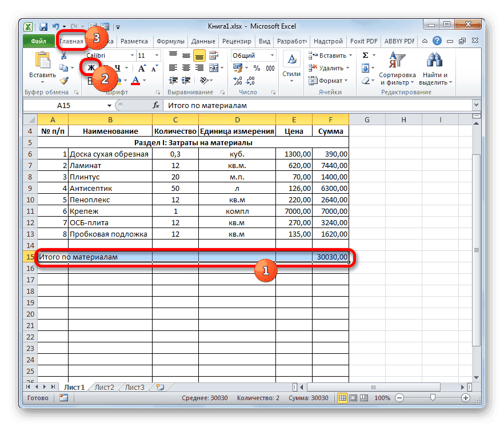
Task: Open the Общий number format dropdown
Action: point(271,55)
